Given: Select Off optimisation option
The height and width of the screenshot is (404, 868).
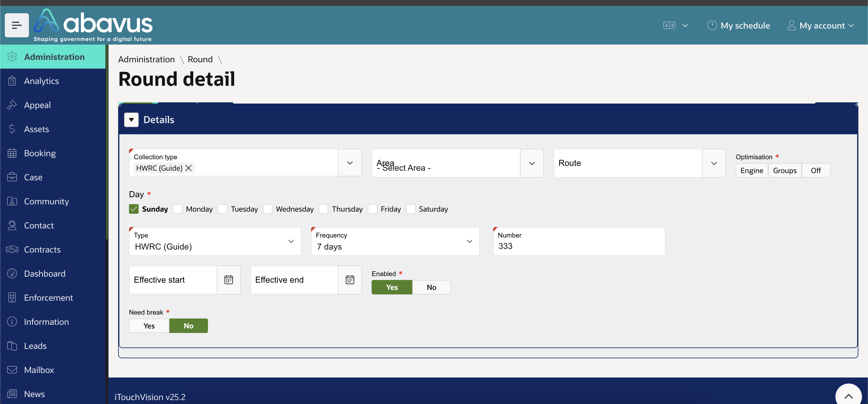Looking at the screenshot, I should [816, 171].
